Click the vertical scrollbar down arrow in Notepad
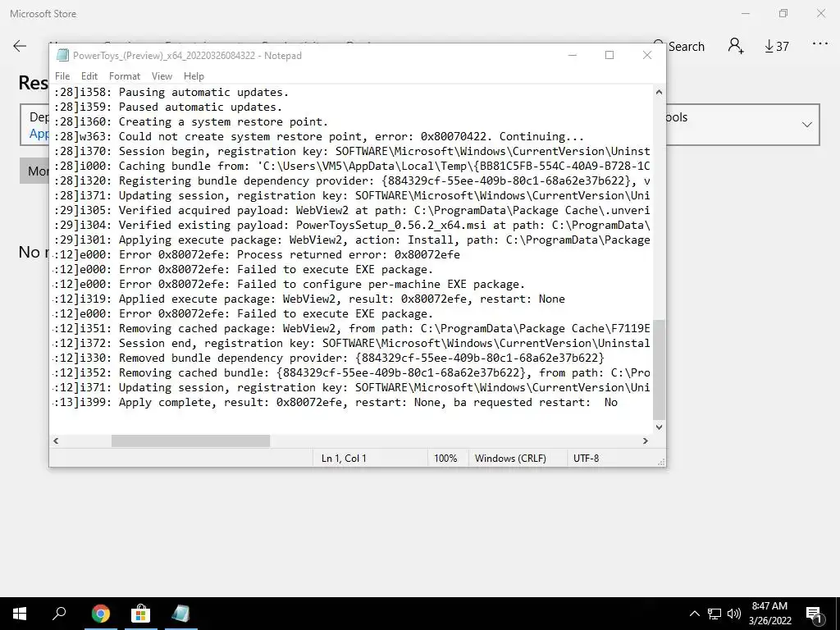840x630 pixels. click(659, 427)
